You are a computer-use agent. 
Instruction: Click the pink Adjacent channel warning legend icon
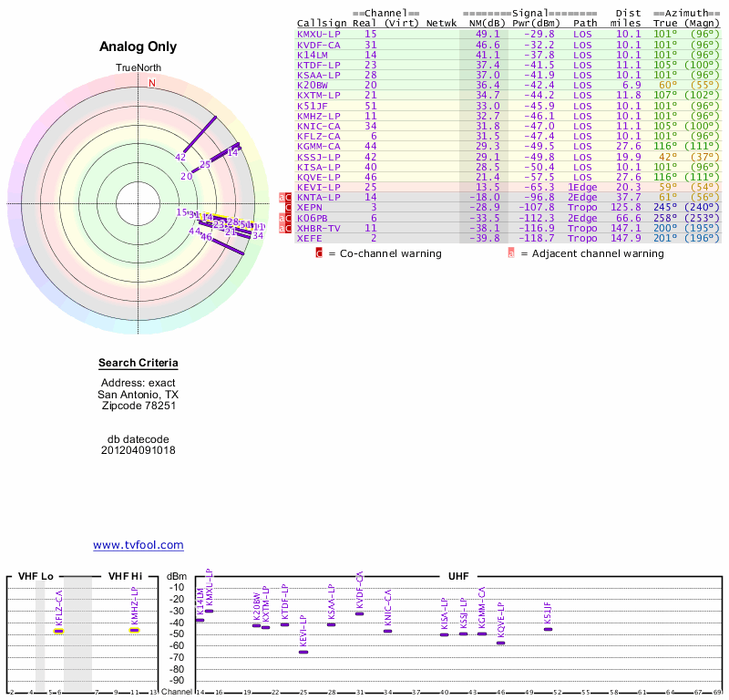(x=511, y=253)
